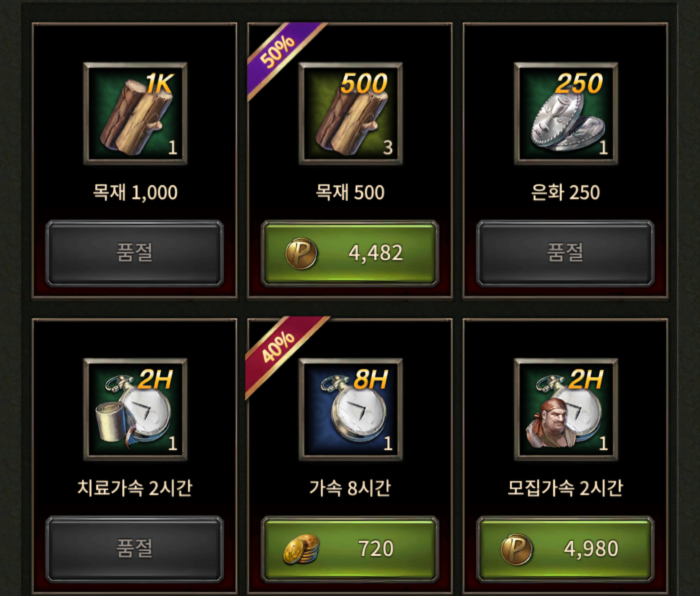Tap the 2H healing speedup icon
This screenshot has height=596, width=700.
point(135,409)
